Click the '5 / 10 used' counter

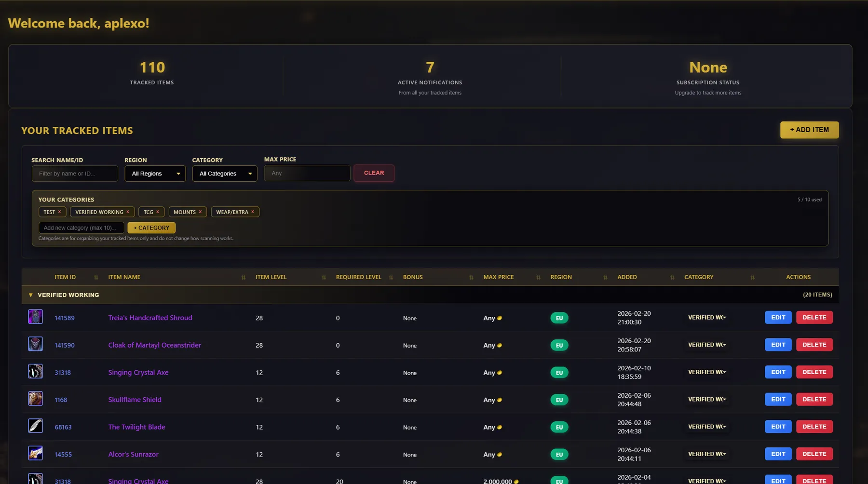809,200
